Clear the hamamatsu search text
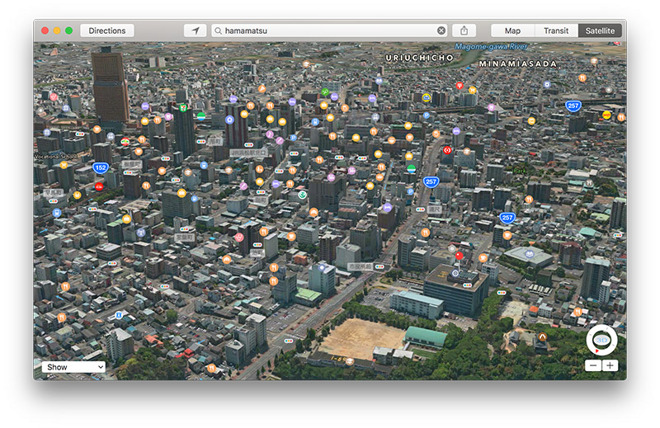660x428 pixels. [x=441, y=31]
